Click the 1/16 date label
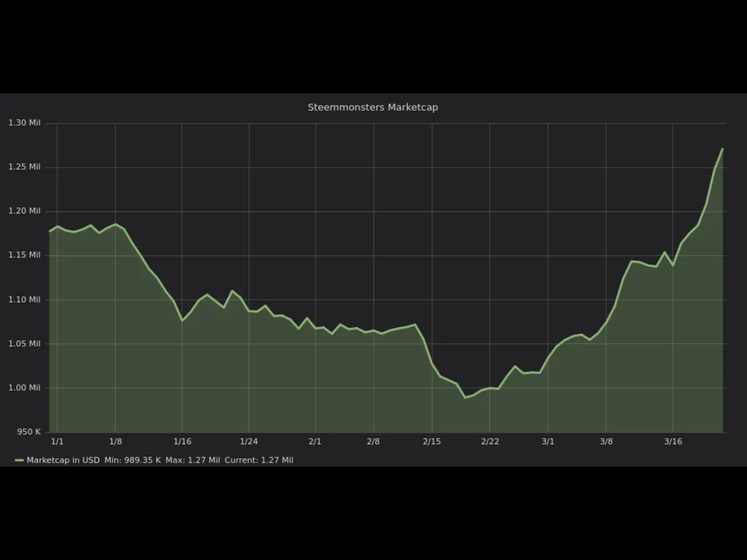The image size is (747, 560). [182, 442]
